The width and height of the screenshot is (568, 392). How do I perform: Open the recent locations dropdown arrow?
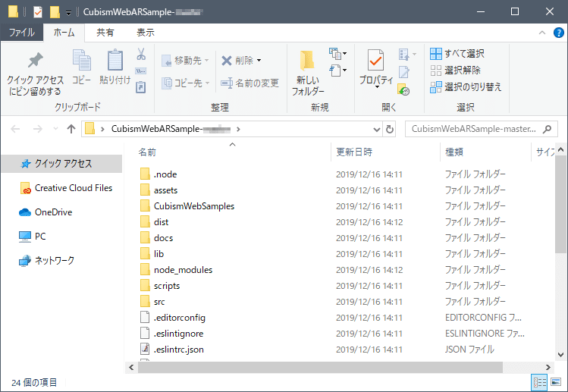(55, 129)
